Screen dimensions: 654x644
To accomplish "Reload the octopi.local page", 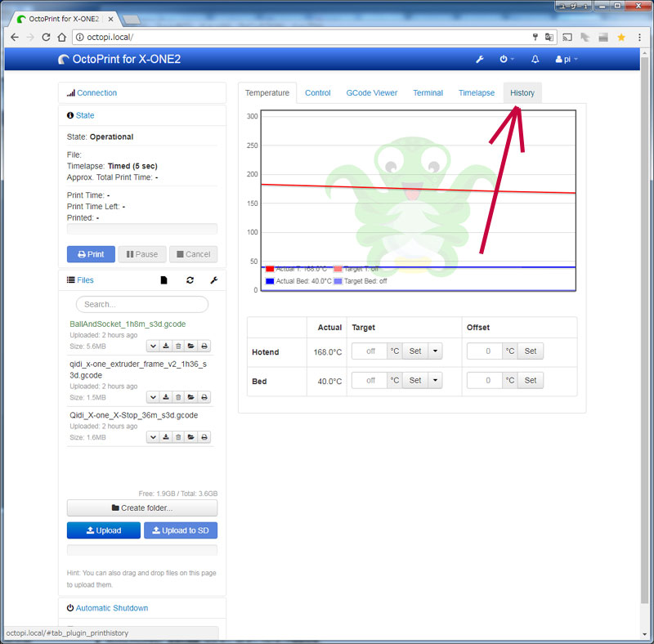I will pos(46,37).
